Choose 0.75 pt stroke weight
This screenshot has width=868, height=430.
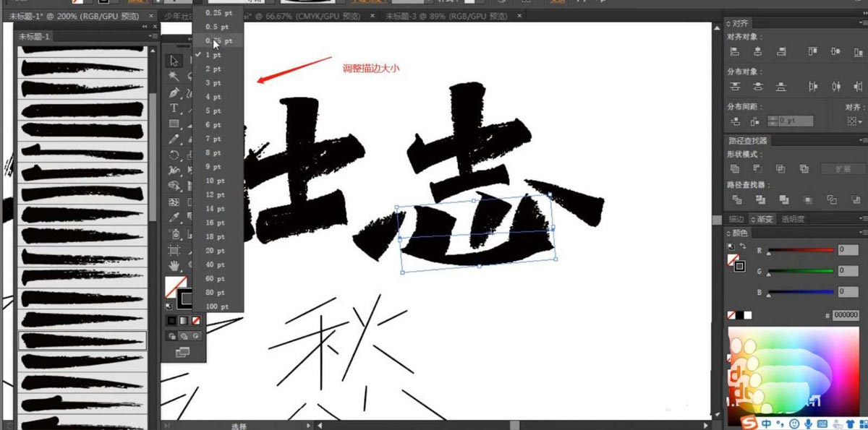pos(218,41)
